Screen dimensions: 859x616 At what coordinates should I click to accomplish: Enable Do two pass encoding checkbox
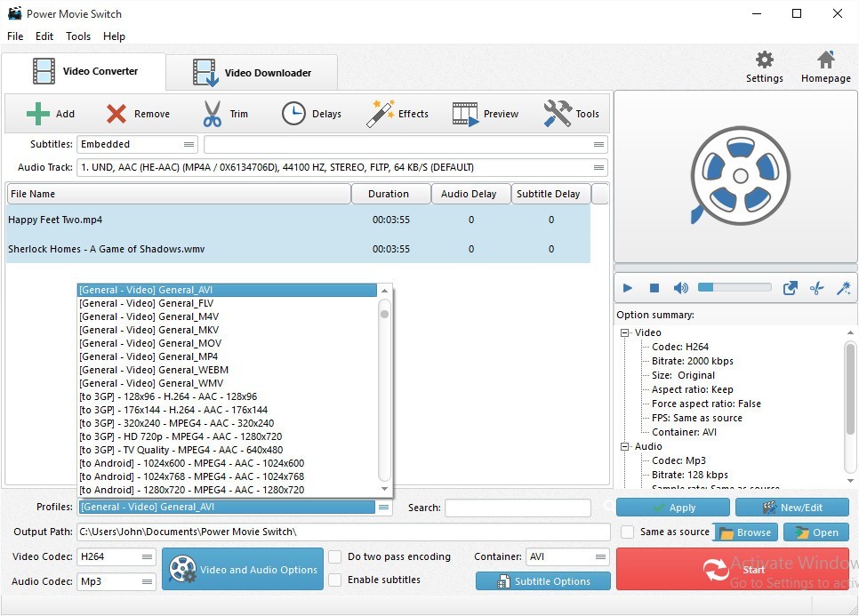(x=335, y=557)
